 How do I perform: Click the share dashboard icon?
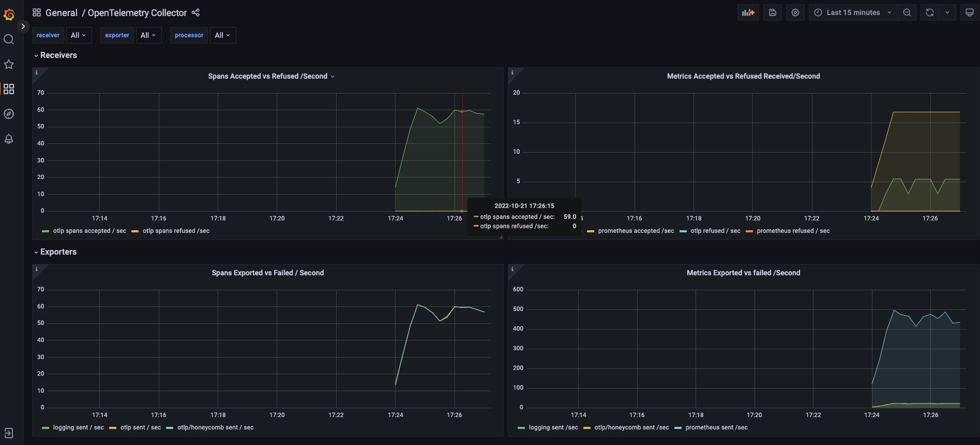click(x=195, y=12)
